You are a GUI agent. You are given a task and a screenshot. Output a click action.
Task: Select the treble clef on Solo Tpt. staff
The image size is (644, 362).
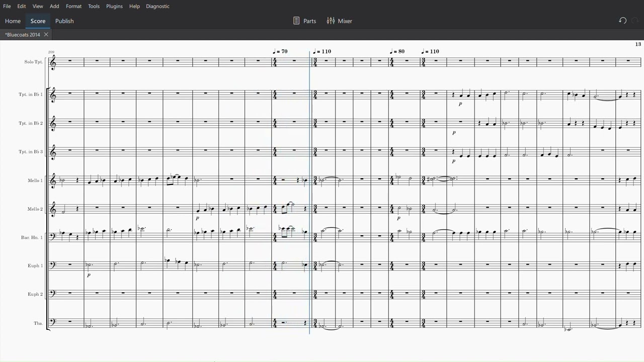pos(53,62)
